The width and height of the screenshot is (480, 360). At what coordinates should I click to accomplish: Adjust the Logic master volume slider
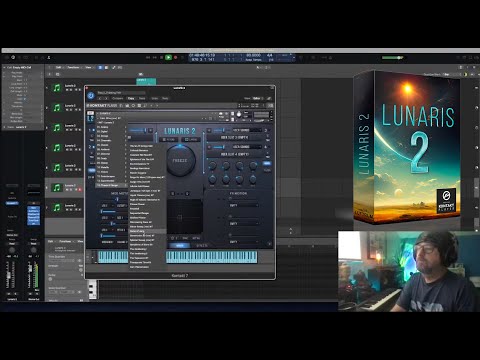click(x=392, y=58)
